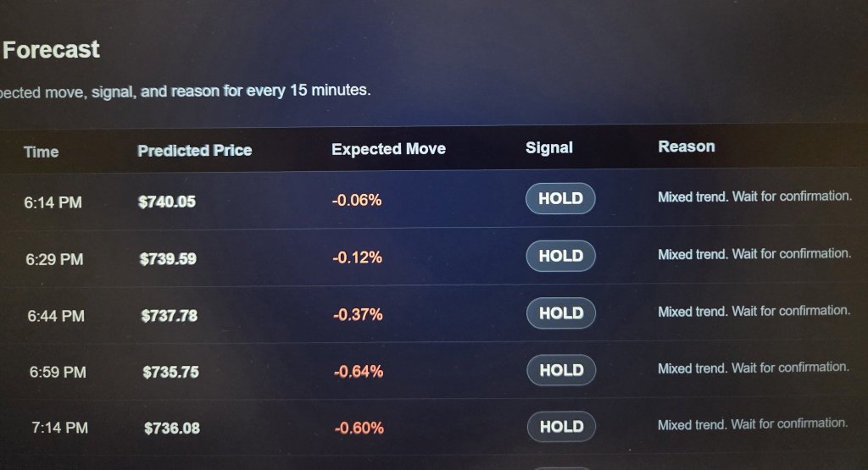Image resolution: width=868 pixels, height=470 pixels.
Task: Click the Predicted Price column header
Action: click(195, 151)
